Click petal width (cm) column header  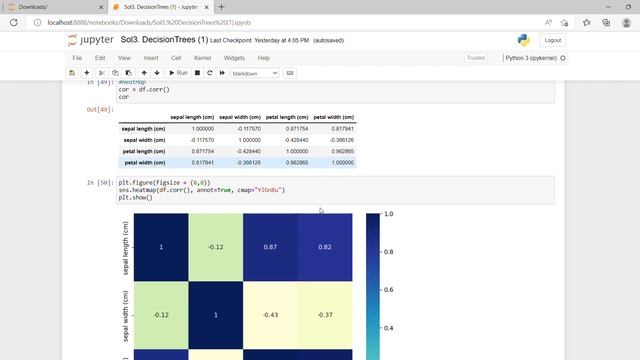pyautogui.click(x=333, y=117)
